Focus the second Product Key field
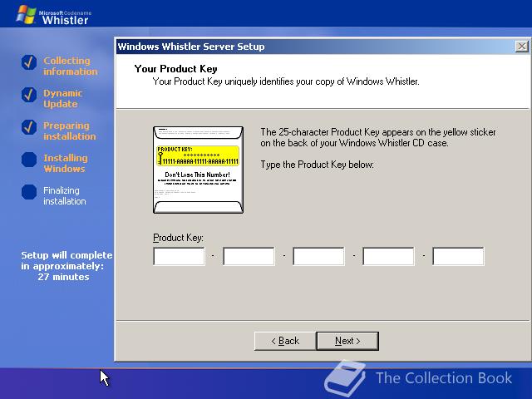Screen dimensions: 532x399 tap(249, 256)
